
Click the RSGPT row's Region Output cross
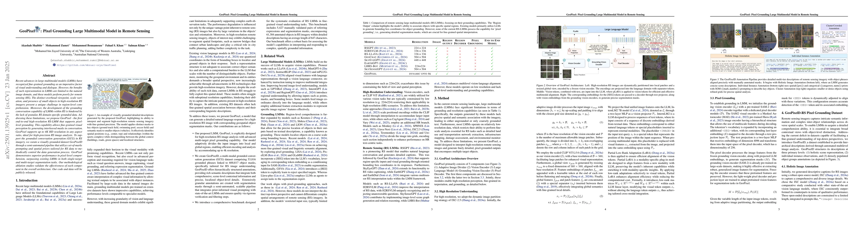click(447, 48)
